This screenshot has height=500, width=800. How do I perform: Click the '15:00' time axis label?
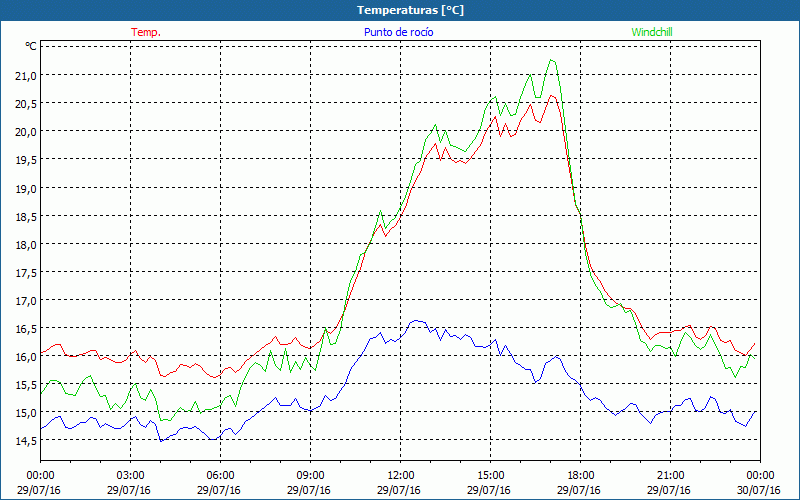click(490, 476)
